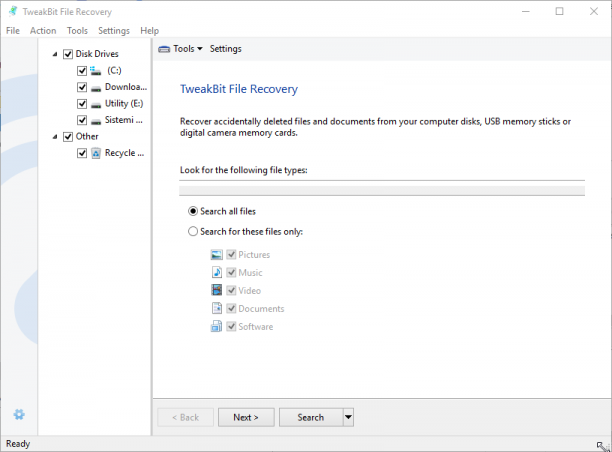The image size is (612, 452).
Task: Close the TweakBit File Recovery window
Action: pos(594,11)
